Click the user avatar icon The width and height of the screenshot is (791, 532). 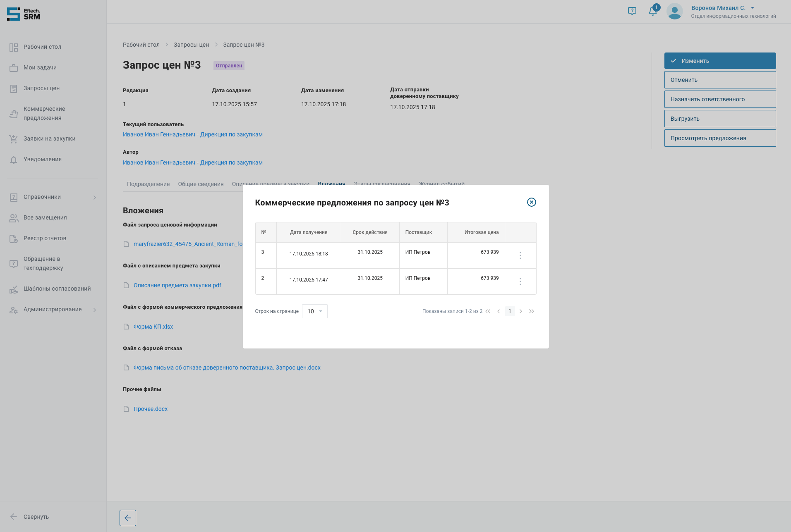[x=674, y=11]
